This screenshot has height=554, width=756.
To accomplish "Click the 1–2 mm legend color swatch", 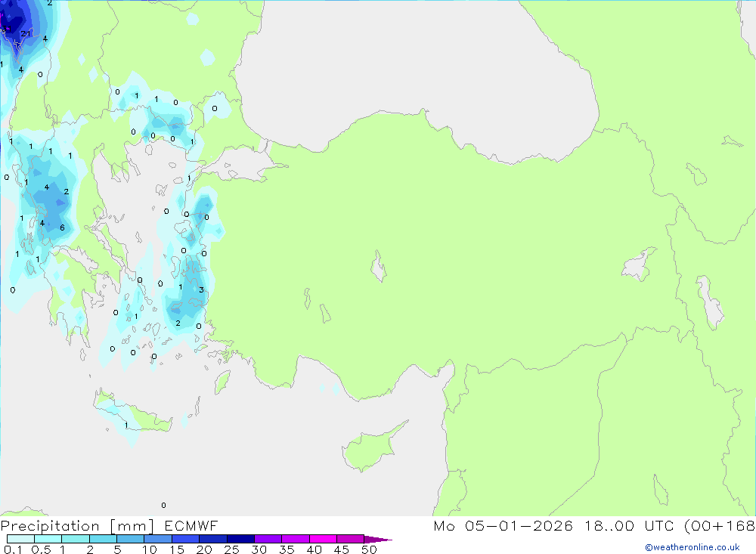I will [75, 539].
